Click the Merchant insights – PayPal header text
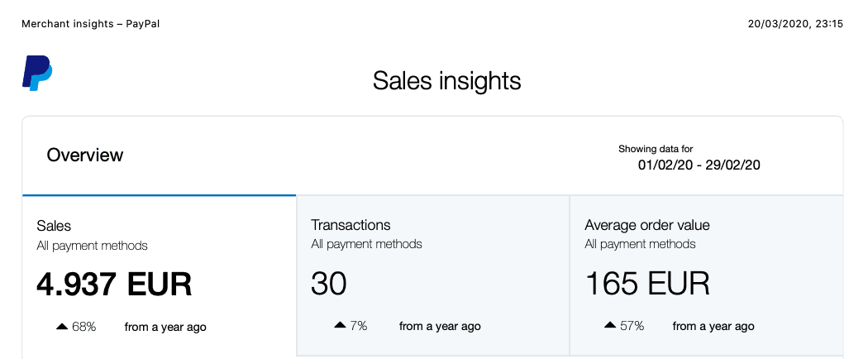Screen dimensions: 868x359 point(91,24)
